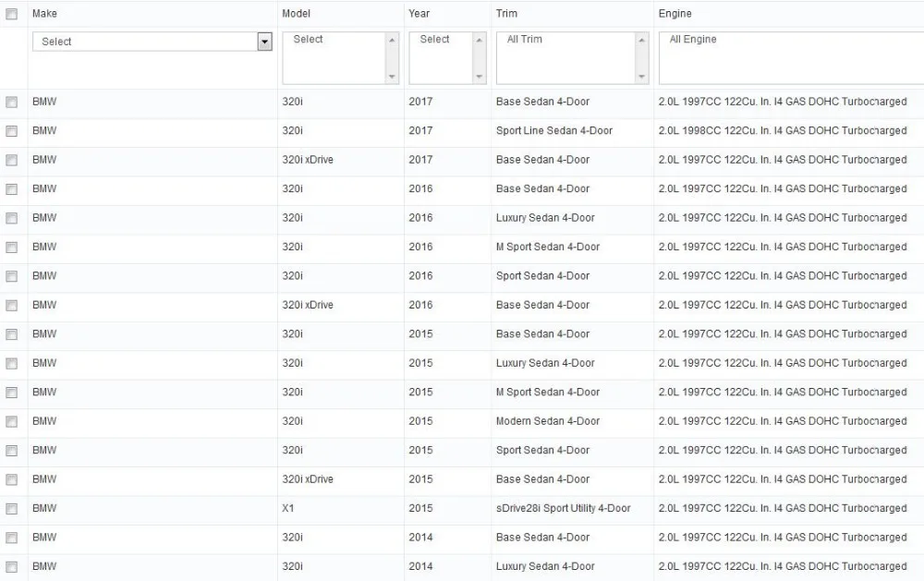This screenshot has width=924, height=581.
Task: Check the BMW X1 row checkbox
Action: (x=11, y=509)
